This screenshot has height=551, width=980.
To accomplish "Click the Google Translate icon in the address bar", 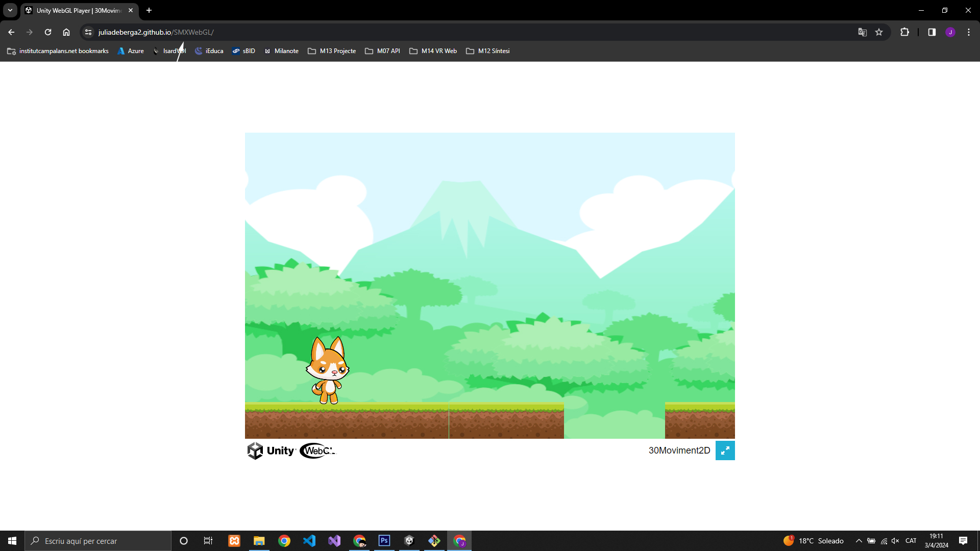I will [x=862, y=32].
